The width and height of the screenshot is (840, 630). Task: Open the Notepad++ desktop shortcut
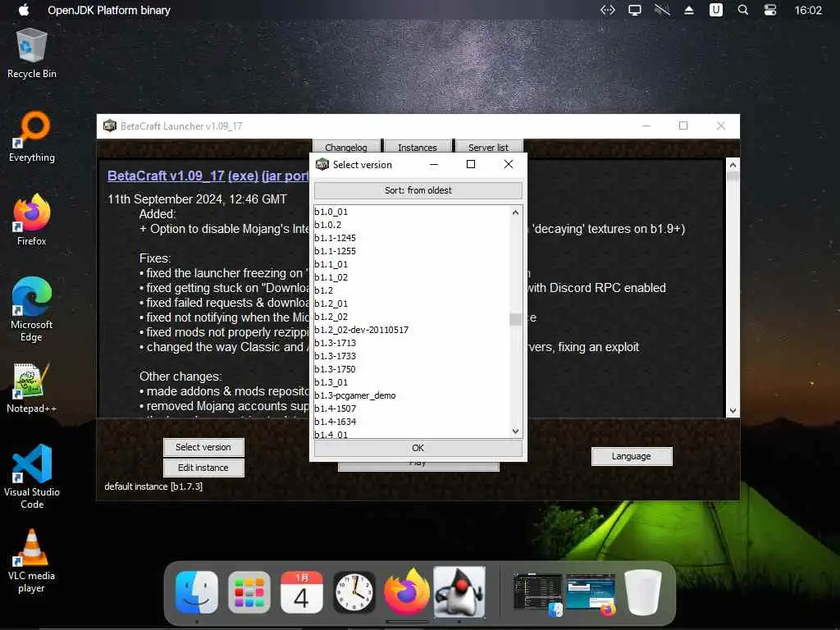pyautogui.click(x=31, y=388)
